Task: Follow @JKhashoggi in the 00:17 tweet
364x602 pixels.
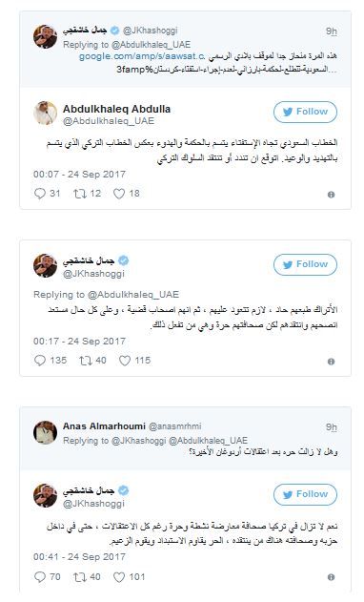Action: pyautogui.click(x=305, y=264)
